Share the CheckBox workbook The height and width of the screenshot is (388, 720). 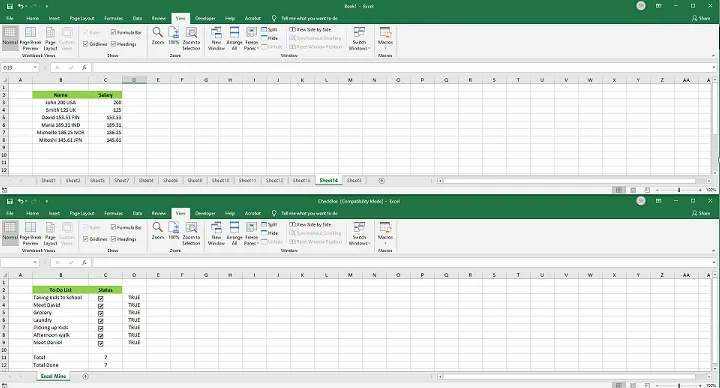[x=701, y=214]
